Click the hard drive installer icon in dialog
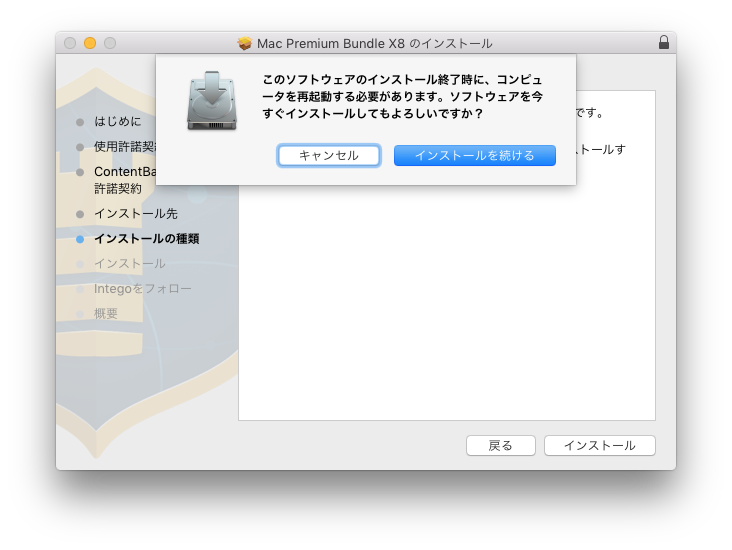The image size is (732, 550). click(212, 100)
